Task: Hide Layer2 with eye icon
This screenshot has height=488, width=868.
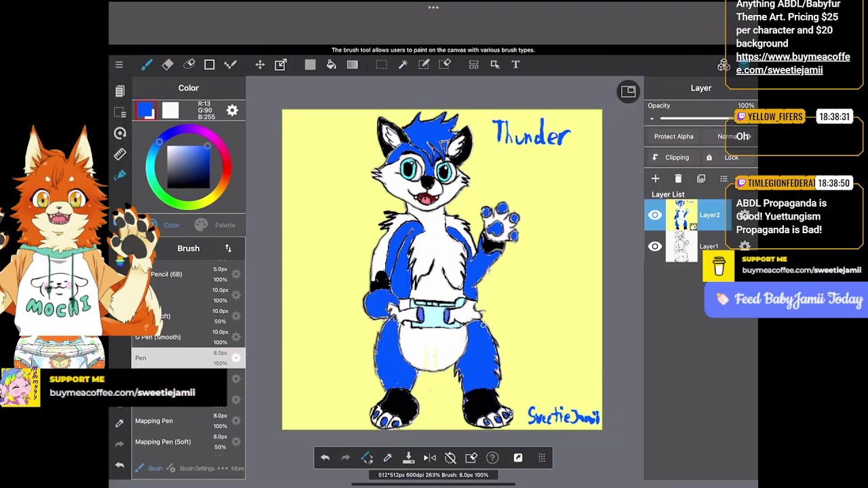Action: pos(654,216)
